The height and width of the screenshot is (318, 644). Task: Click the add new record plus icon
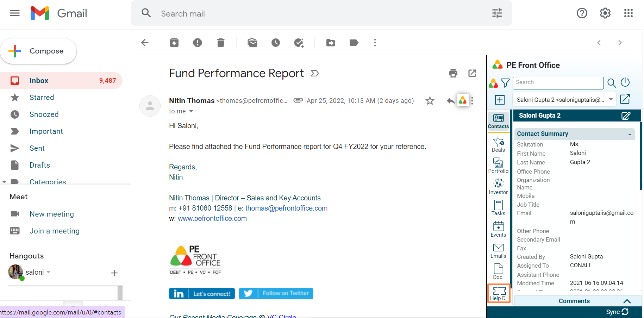(500, 100)
